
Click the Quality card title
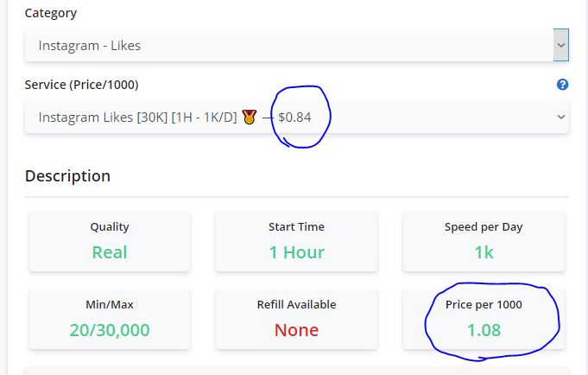[110, 226]
